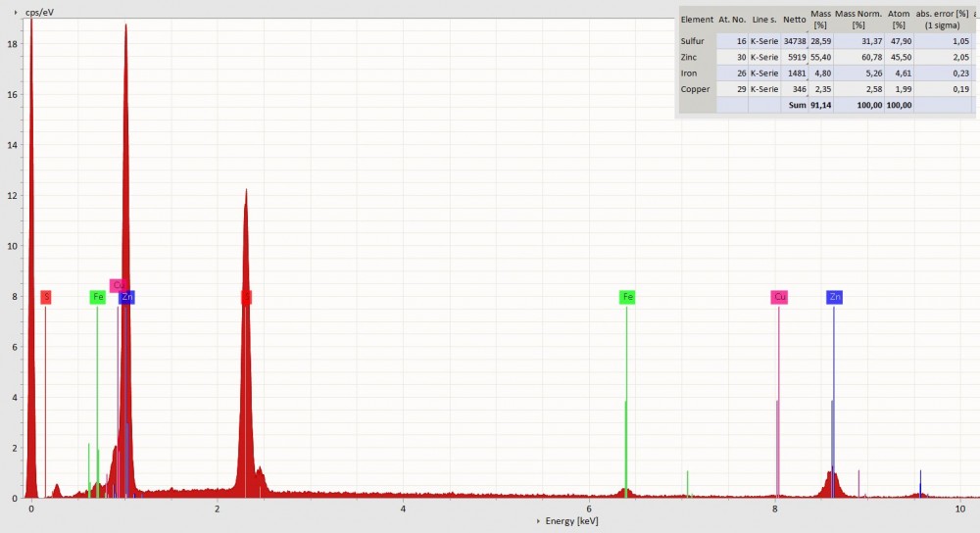Click the Element column header
Viewport: 980px width, 533px height.
697,19
